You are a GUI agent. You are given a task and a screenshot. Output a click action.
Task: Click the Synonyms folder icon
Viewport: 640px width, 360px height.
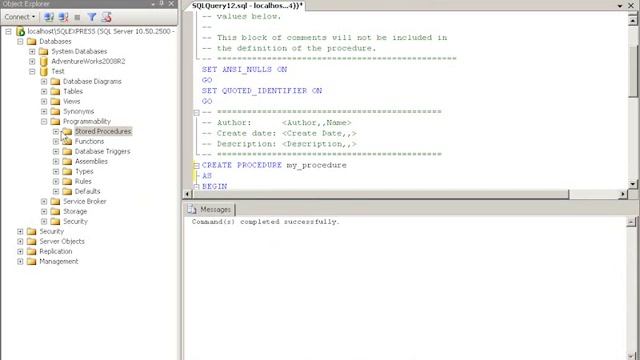[55, 111]
